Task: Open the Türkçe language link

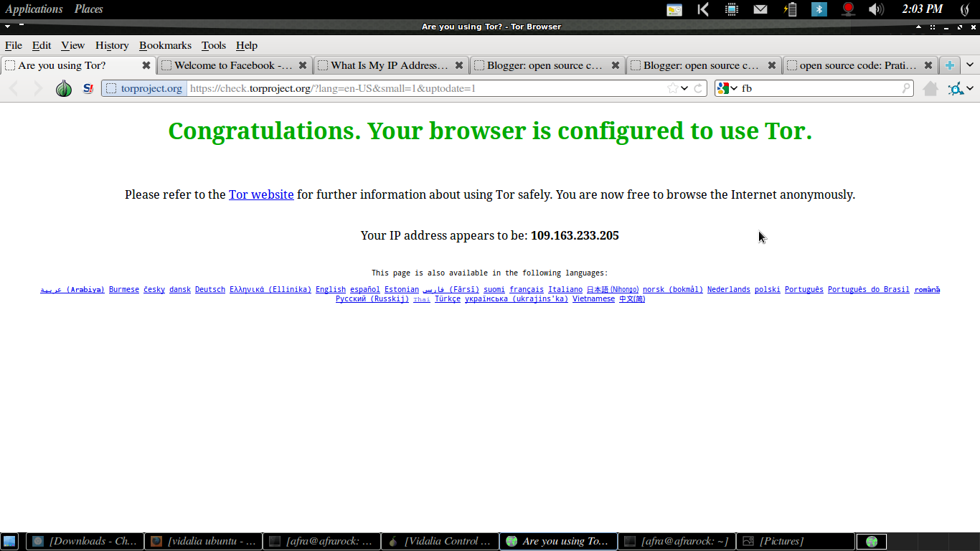Action: coord(448,299)
